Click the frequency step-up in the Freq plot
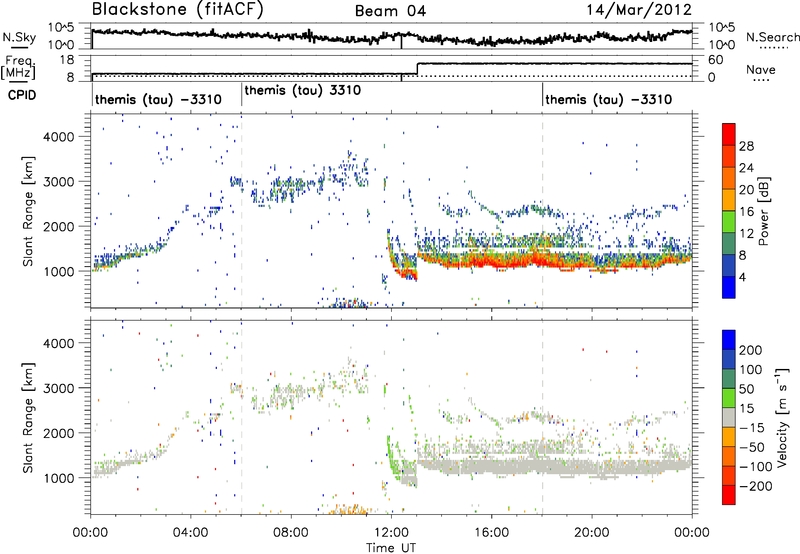The image size is (800, 554). (417, 69)
